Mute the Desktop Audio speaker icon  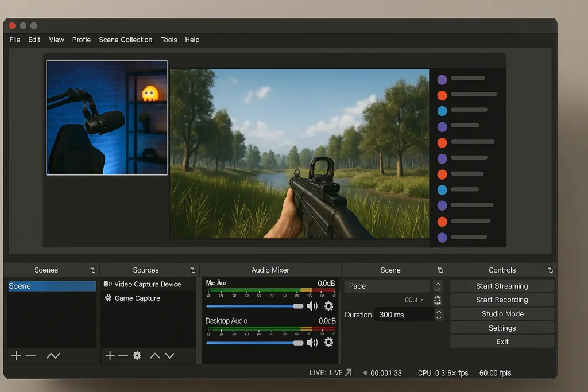point(312,343)
